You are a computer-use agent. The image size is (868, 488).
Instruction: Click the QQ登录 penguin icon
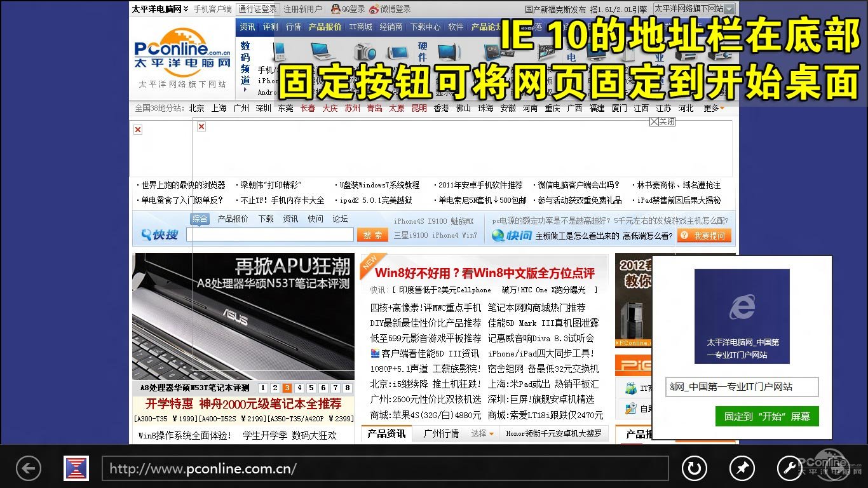(336, 9)
